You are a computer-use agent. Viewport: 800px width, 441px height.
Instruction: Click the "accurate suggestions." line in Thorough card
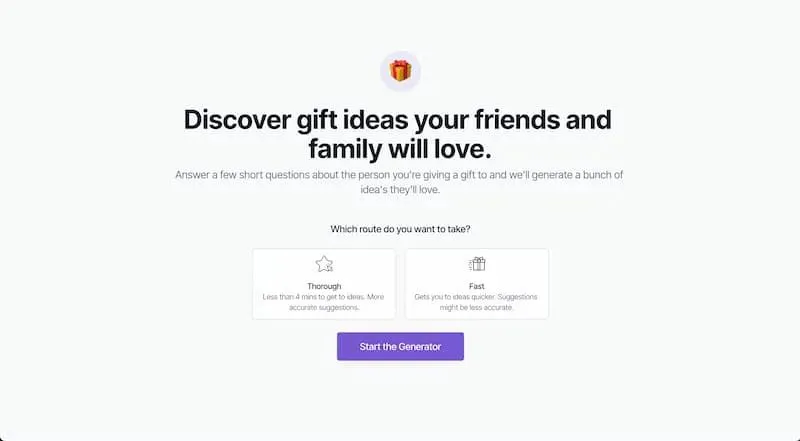pos(324,307)
